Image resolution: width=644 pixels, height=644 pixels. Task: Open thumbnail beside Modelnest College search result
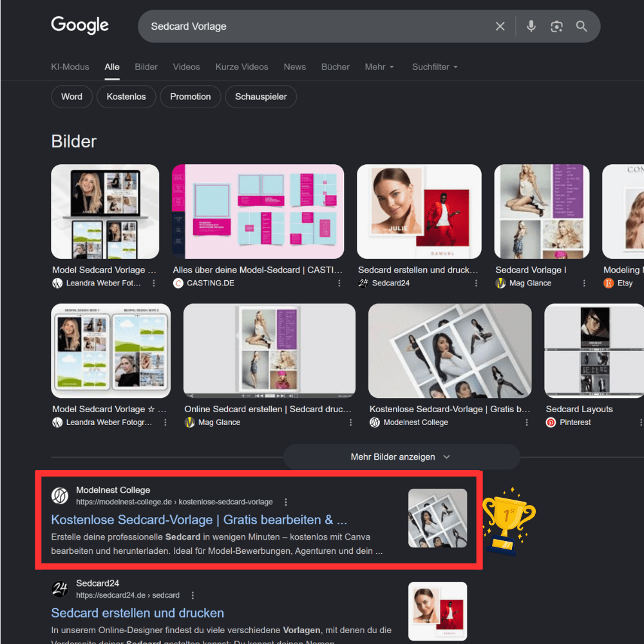437,518
